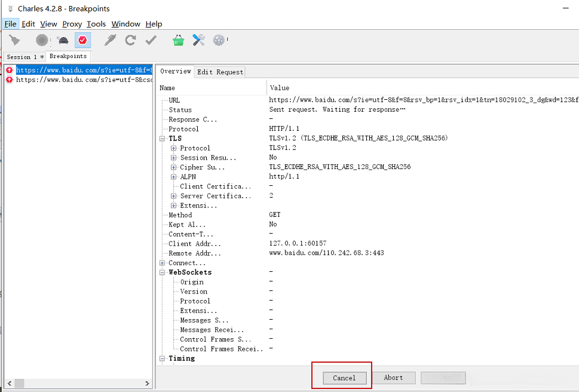The height and width of the screenshot is (392, 579).
Task: Select the Control Frames S... row
Action: 367,339
